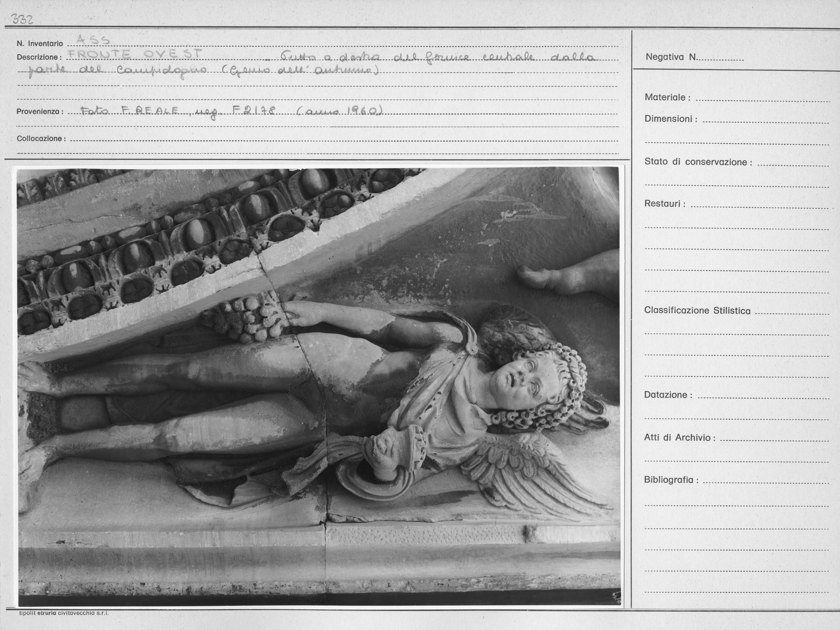Click the handwritten 'ASS' inventory entry
The image size is (840, 630).
coord(93,40)
